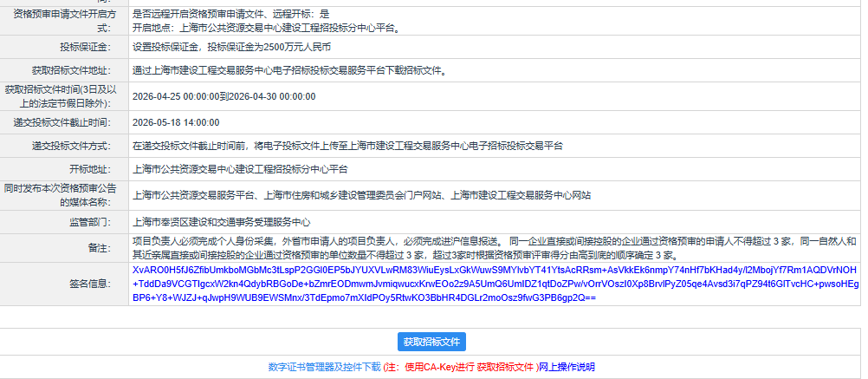Click the media names list for the announcement
Viewport: 868px width, 379px height.
click(x=361, y=195)
